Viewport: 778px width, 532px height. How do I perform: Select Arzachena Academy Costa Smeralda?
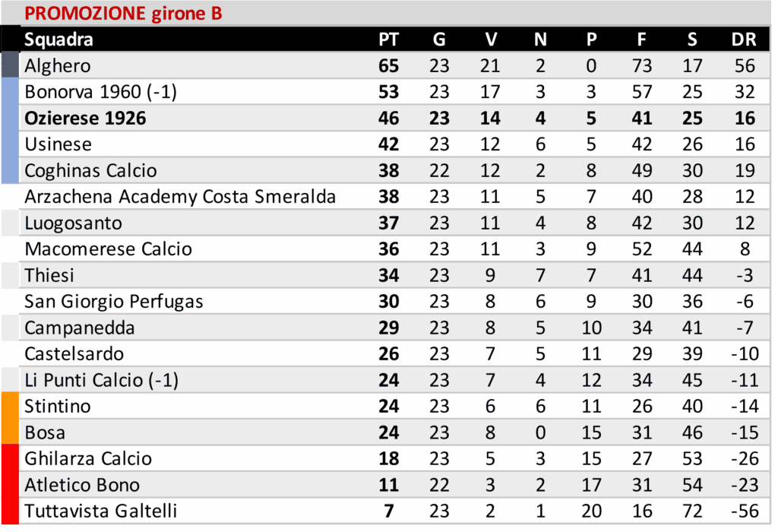180,197
